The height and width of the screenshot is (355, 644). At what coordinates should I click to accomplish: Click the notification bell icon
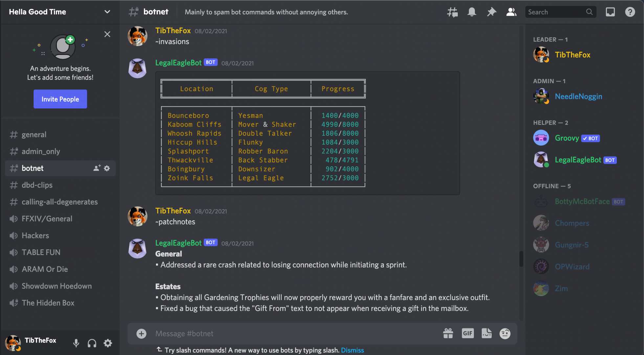472,12
